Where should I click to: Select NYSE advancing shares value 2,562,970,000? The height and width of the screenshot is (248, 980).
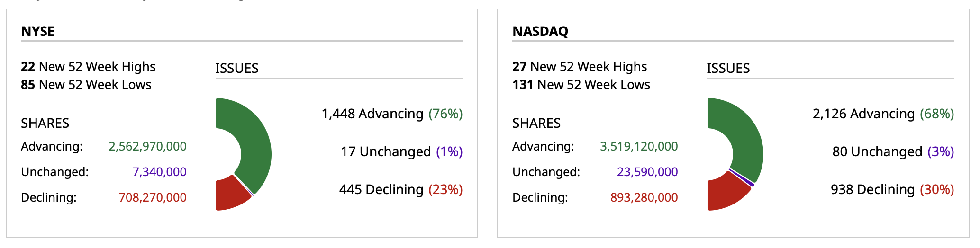click(147, 146)
